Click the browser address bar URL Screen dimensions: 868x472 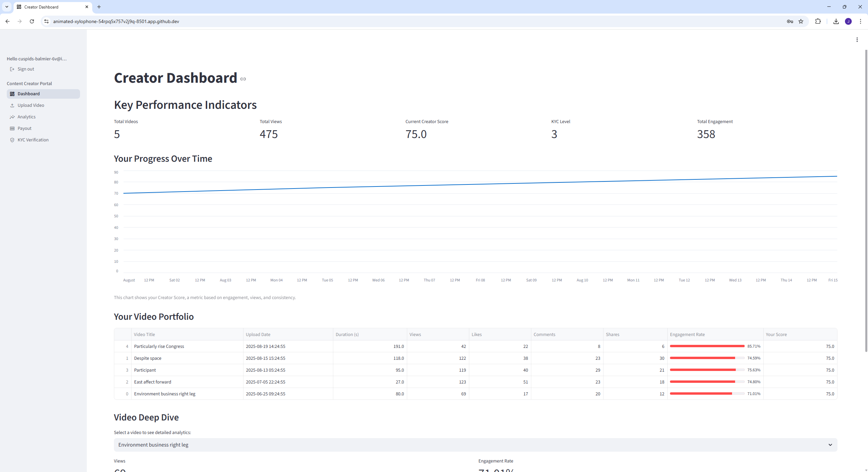tap(116, 21)
